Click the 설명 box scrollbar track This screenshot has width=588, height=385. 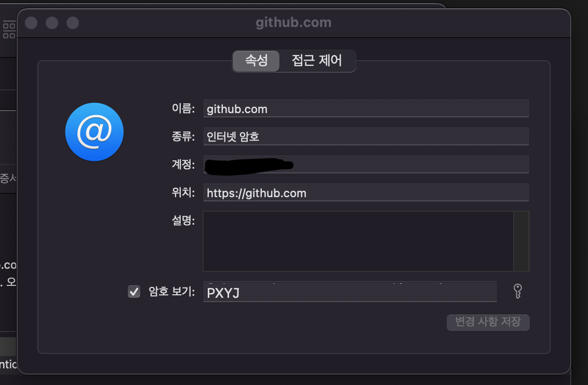[521, 241]
